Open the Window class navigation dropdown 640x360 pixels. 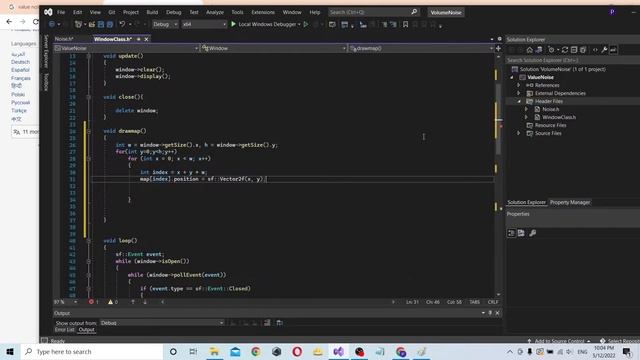(273, 48)
